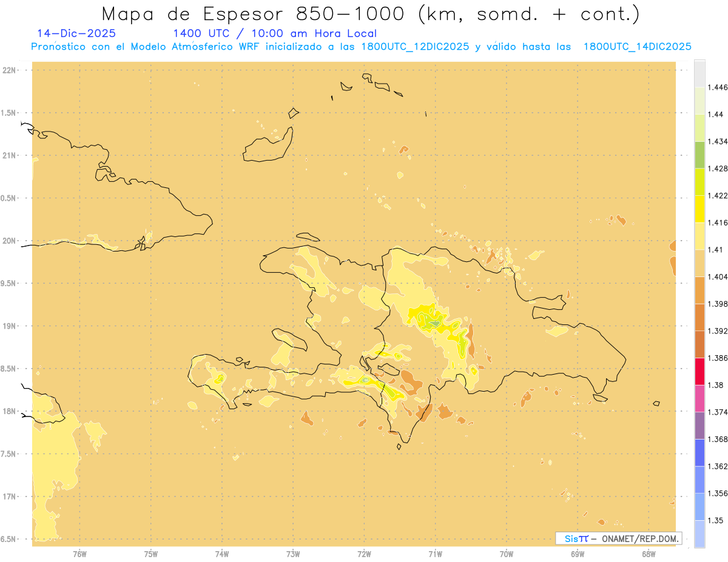Viewport: 728px width, 562px height.
Task: Click the legend value 1.374
Action: click(x=718, y=412)
